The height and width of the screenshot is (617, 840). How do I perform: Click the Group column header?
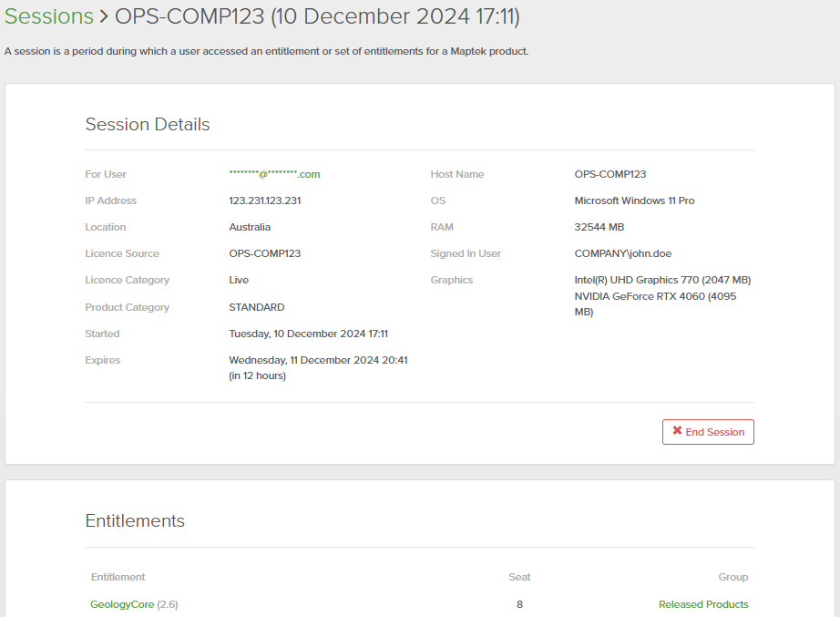click(x=732, y=577)
